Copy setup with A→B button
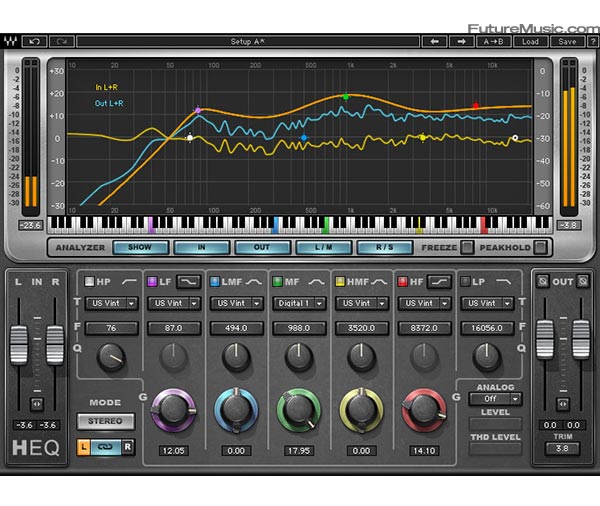600x506 pixels. [x=493, y=41]
